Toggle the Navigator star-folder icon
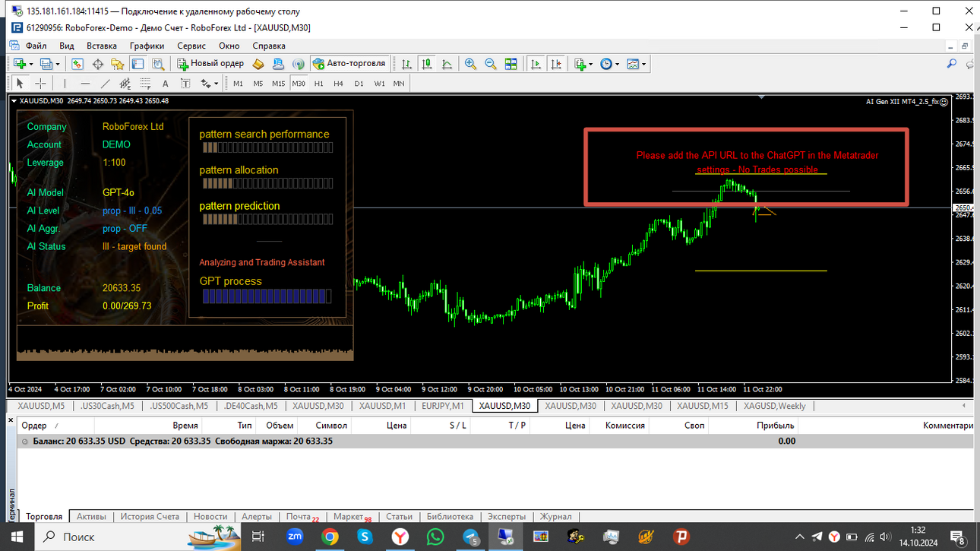This screenshot has width=980, height=551. click(118, 64)
